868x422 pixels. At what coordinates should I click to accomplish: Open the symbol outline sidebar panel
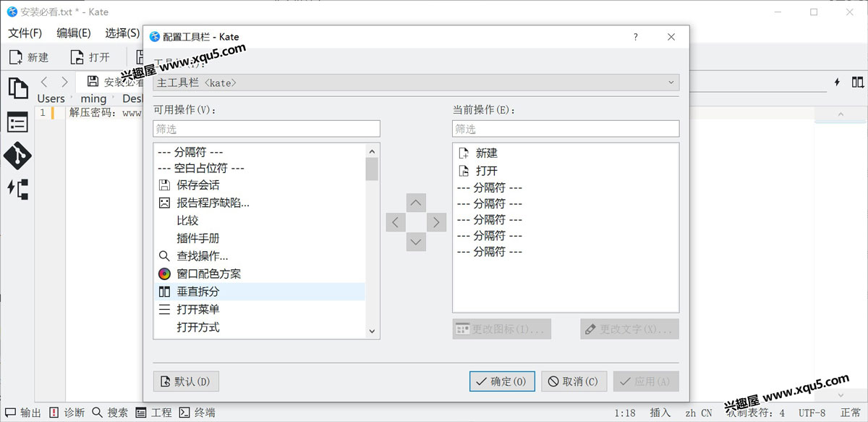(x=17, y=122)
